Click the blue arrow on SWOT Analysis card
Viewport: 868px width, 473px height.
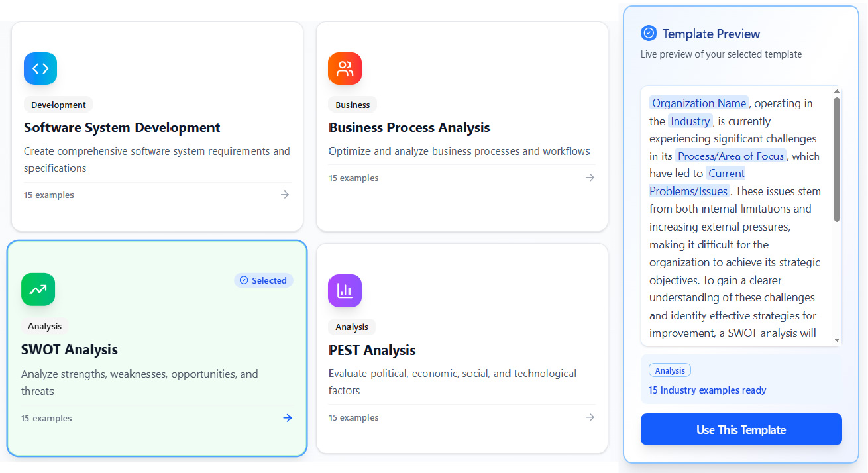pos(288,418)
